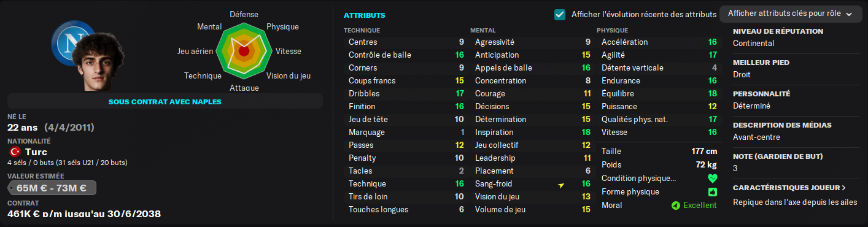The height and width of the screenshot is (227, 868).
Task: Click the Napoli club badge icon
Action: pyautogui.click(x=72, y=41)
